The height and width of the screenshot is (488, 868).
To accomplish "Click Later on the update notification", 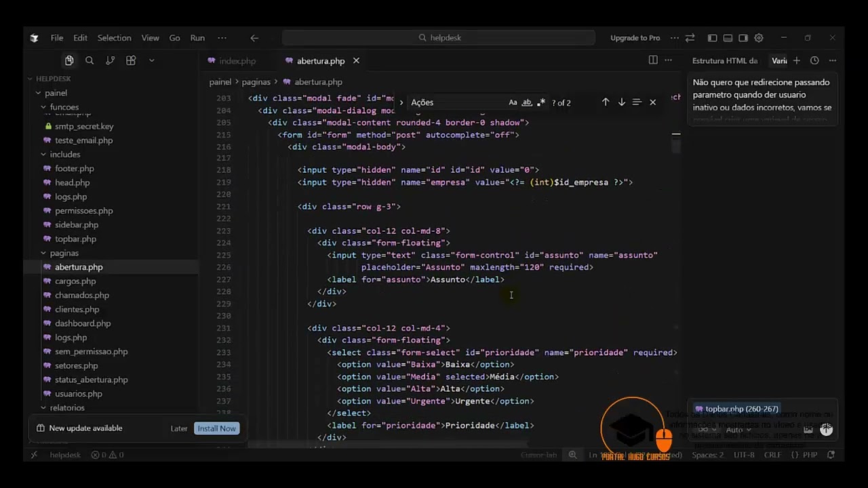I will (179, 428).
